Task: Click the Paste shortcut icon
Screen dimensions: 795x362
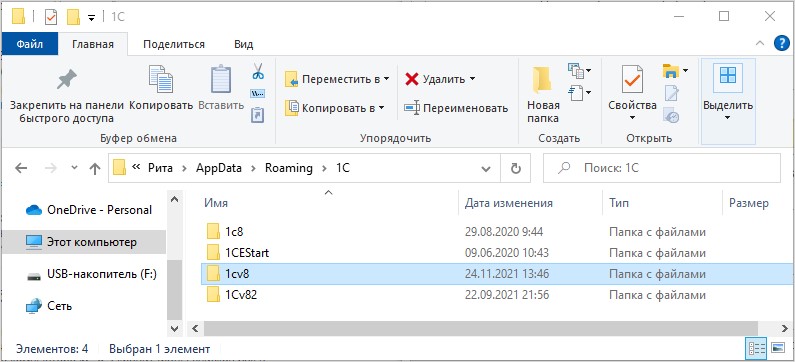Action: click(258, 115)
